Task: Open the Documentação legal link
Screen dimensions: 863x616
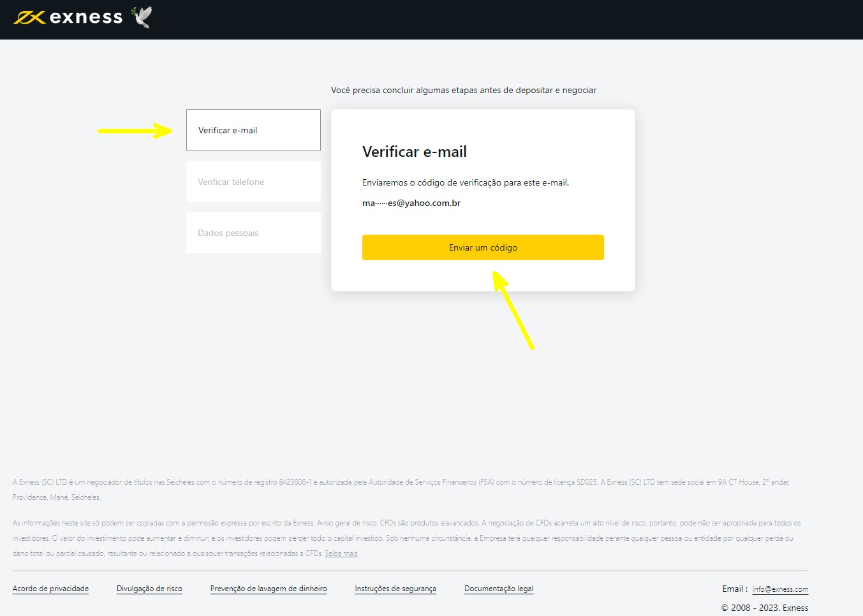Action: (499, 589)
